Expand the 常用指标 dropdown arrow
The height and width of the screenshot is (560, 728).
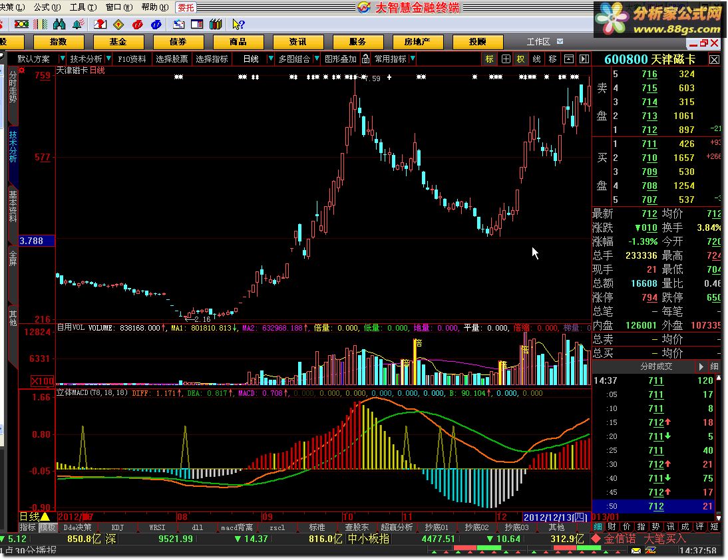click(413, 59)
